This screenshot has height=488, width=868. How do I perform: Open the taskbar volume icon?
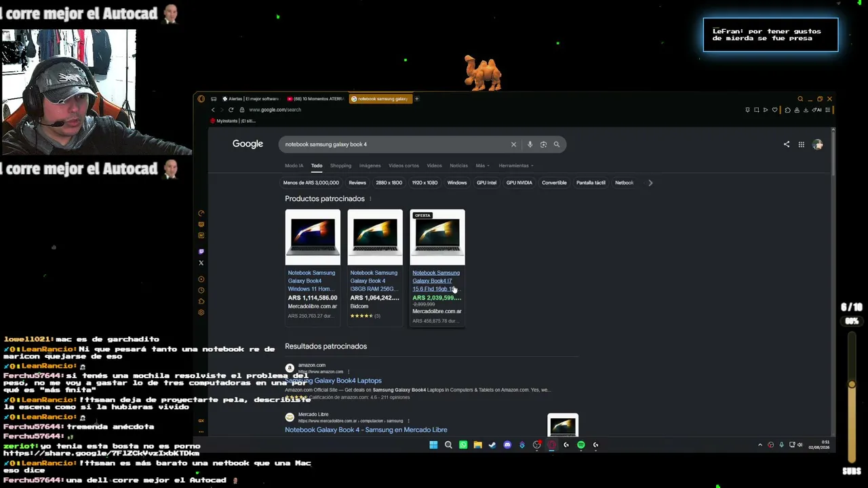pyautogui.click(x=800, y=445)
